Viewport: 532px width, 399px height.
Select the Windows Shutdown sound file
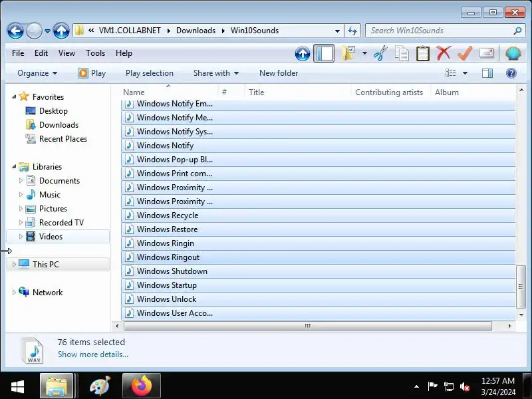319,271
